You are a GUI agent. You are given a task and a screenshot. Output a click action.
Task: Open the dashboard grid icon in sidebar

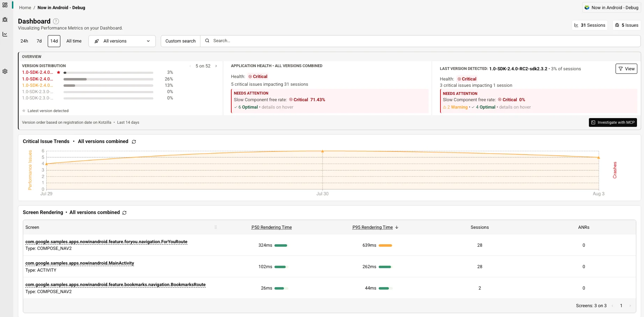[5, 5]
